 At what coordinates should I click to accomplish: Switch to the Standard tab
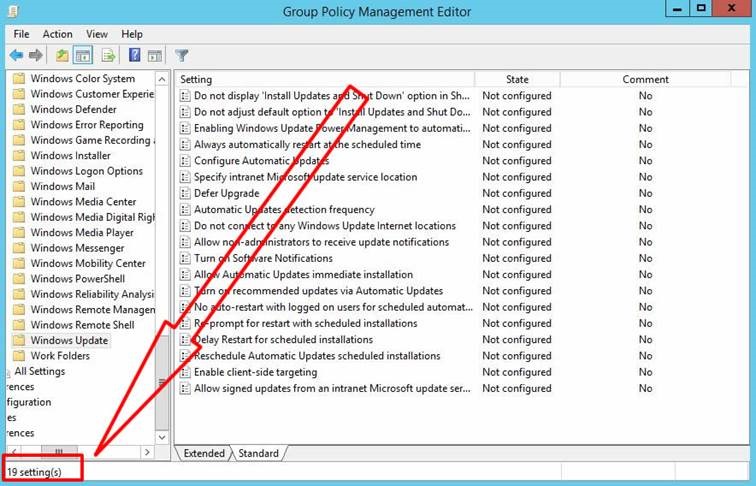point(258,453)
